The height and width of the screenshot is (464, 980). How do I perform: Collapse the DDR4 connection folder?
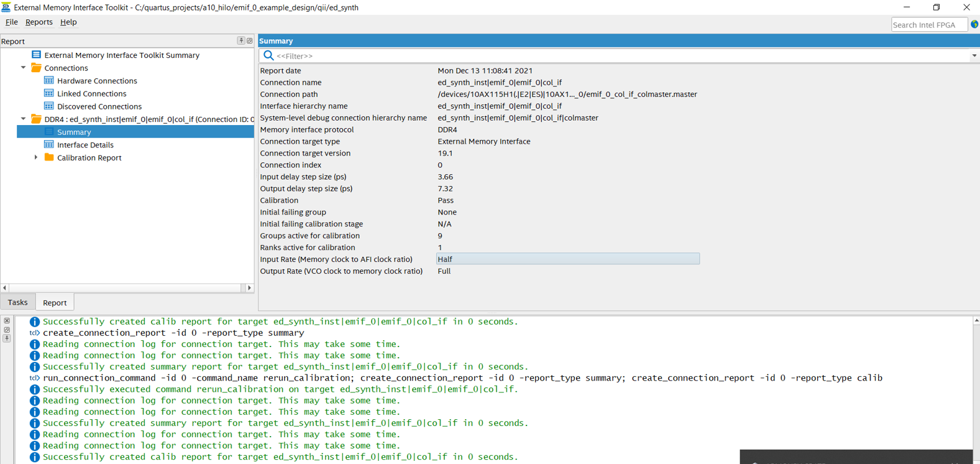click(24, 119)
